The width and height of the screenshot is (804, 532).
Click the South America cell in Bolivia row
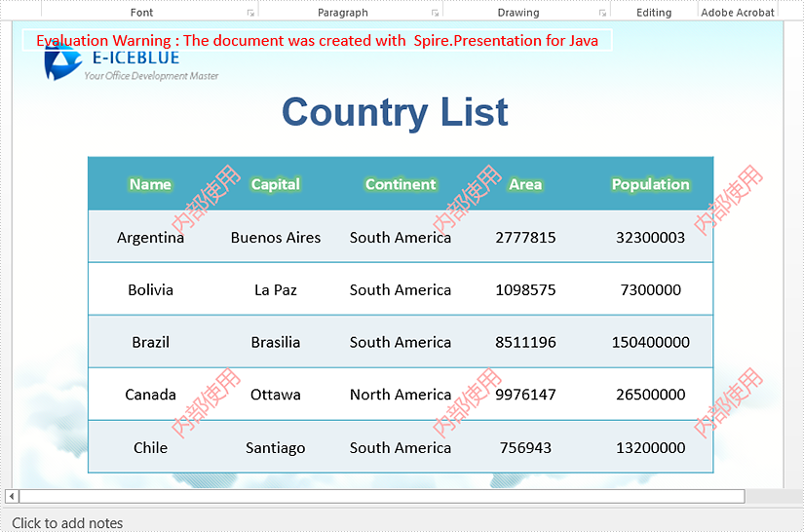[401, 289]
